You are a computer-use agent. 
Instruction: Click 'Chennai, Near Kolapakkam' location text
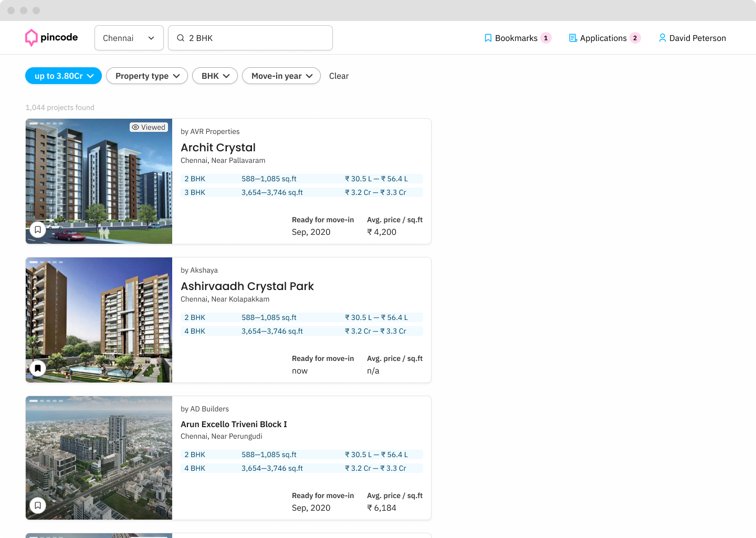225,299
